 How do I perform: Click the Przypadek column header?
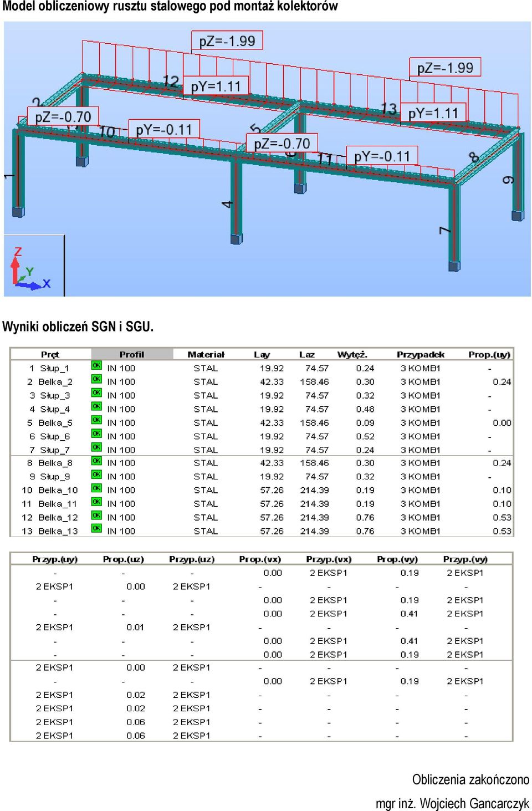click(x=421, y=354)
